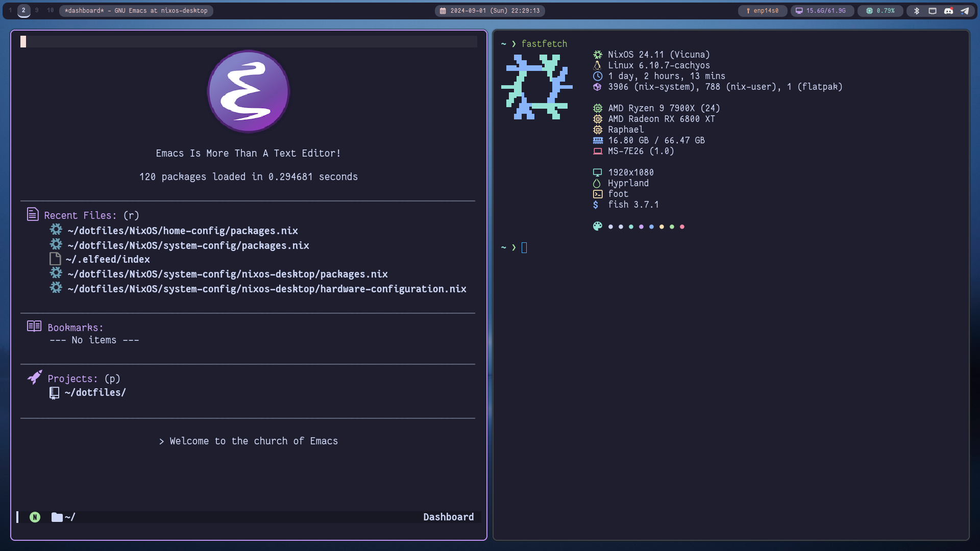Open hardware-configuration.nix from recent files
The height and width of the screenshot is (551, 980).
coord(266,289)
